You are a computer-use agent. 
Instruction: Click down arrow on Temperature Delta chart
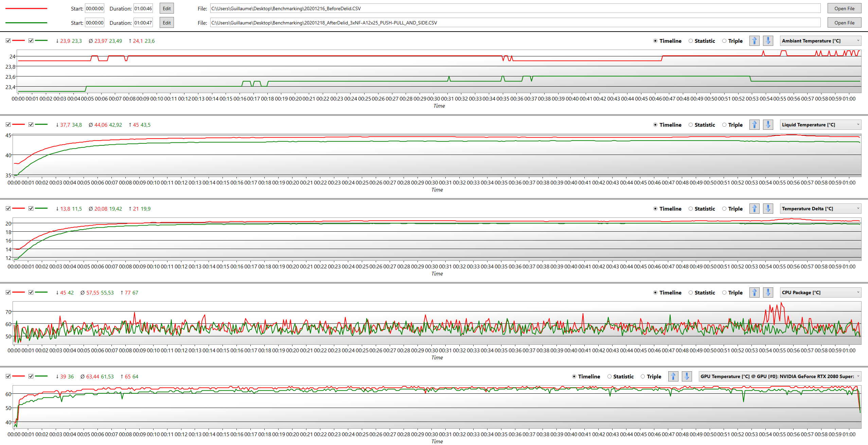click(x=768, y=209)
